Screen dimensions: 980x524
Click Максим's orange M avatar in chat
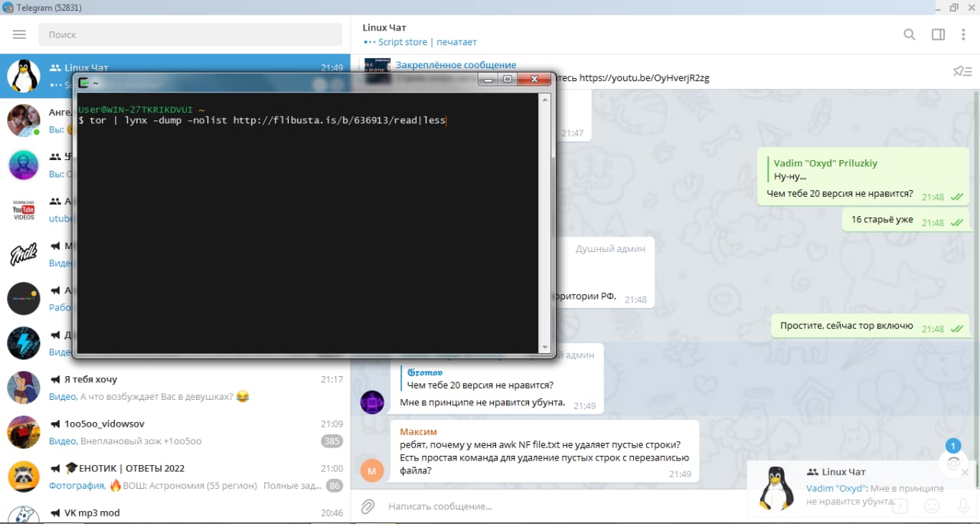[372, 470]
